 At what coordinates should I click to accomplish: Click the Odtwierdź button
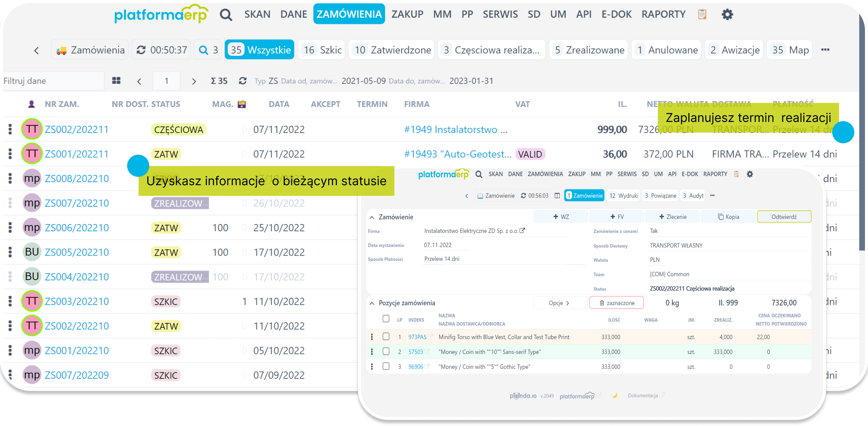tap(784, 217)
